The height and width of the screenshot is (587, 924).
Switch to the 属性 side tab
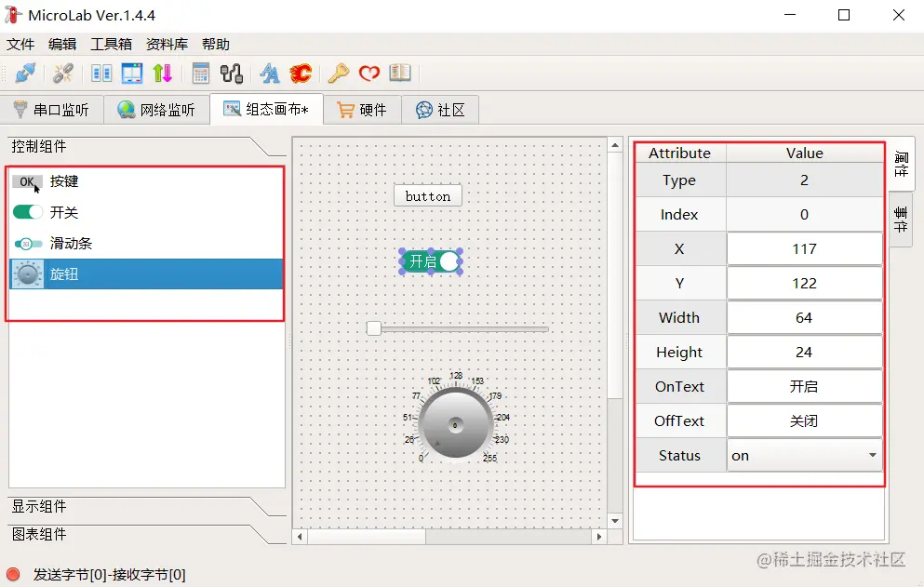pyautogui.click(x=901, y=164)
